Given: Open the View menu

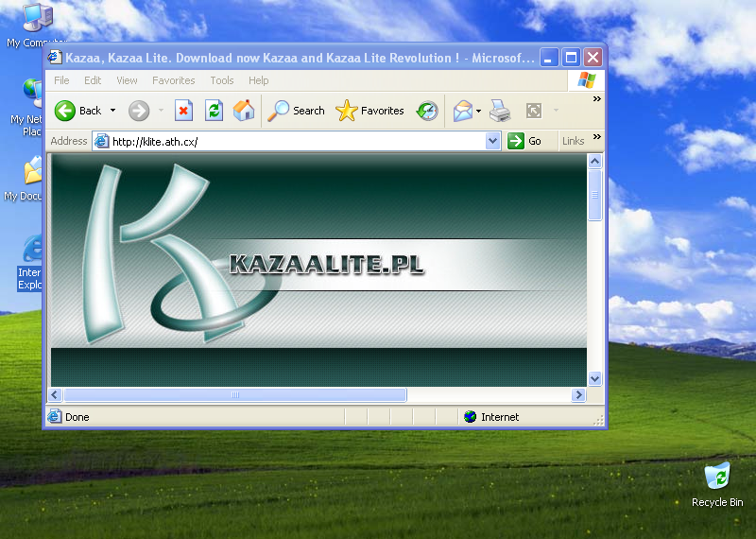Looking at the screenshot, I should pyautogui.click(x=127, y=80).
